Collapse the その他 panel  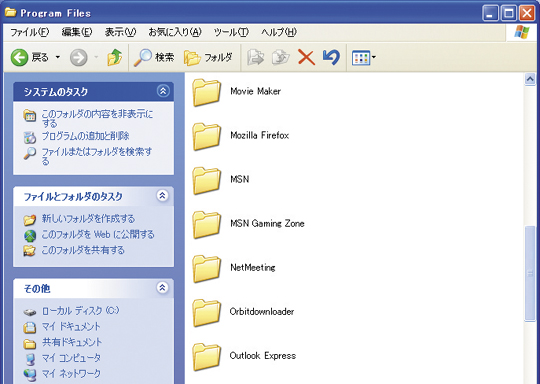[162, 288]
